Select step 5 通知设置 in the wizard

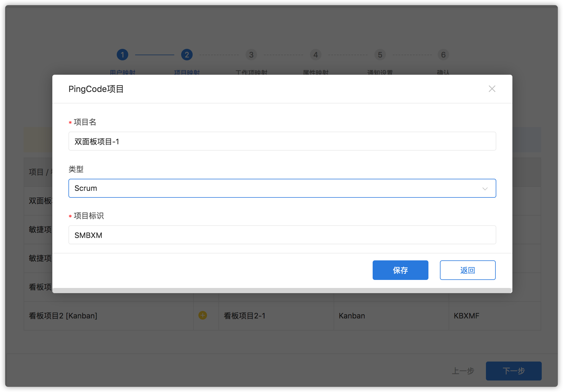click(x=380, y=55)
